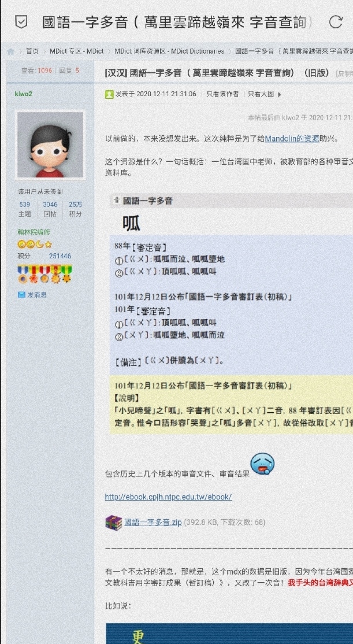Click the medal row under 积分 251446
Screen dimensions: 353x644
tap(44, 275)
